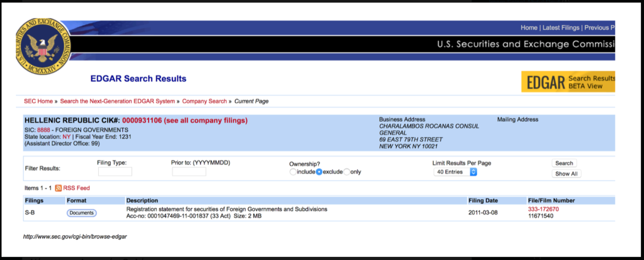Select the 'Items 1 - 1' count text
This screenshot has width=644, height=260.
pos(38,188)
